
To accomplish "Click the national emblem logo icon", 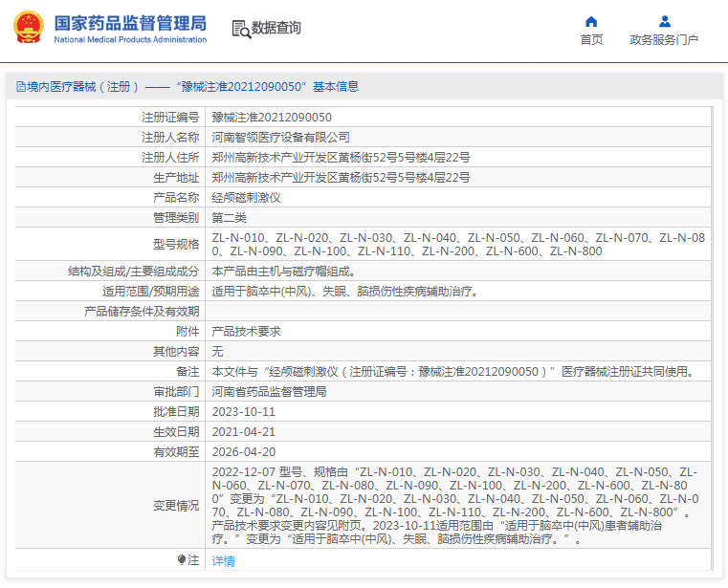I will [28, 28].
